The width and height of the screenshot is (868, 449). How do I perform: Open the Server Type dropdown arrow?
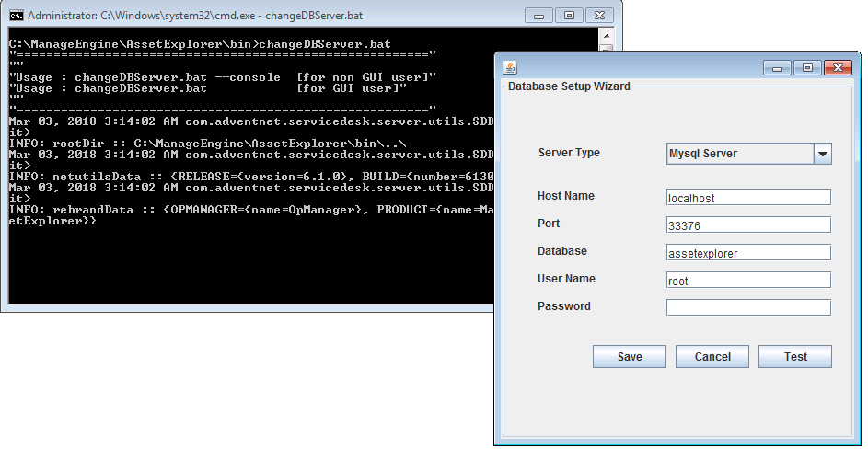click(x=823, y=154)
